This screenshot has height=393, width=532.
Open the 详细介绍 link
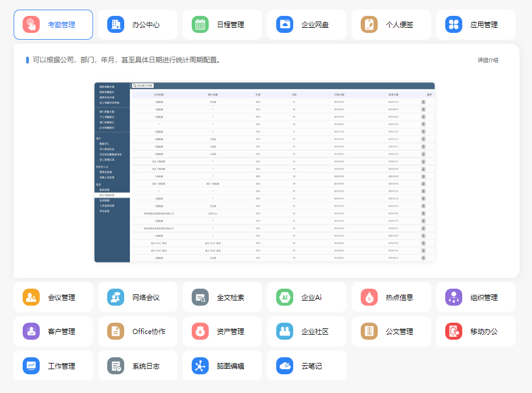488,60
